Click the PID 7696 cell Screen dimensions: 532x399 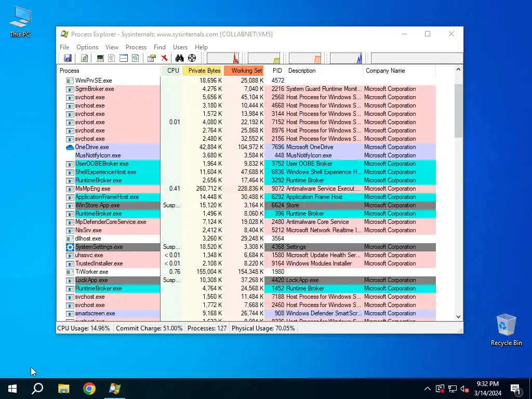coord(278,147)
